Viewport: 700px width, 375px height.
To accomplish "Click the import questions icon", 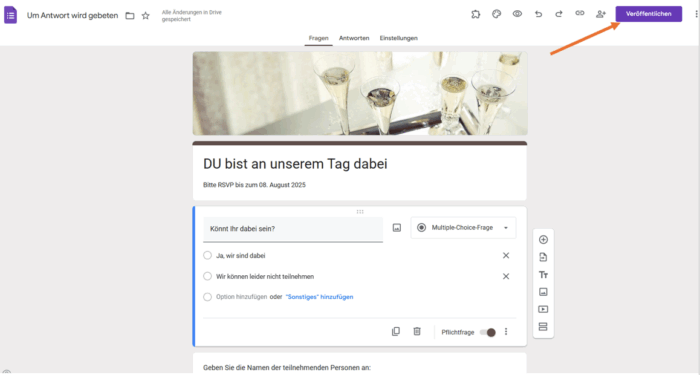I will [x=543, y=257].
